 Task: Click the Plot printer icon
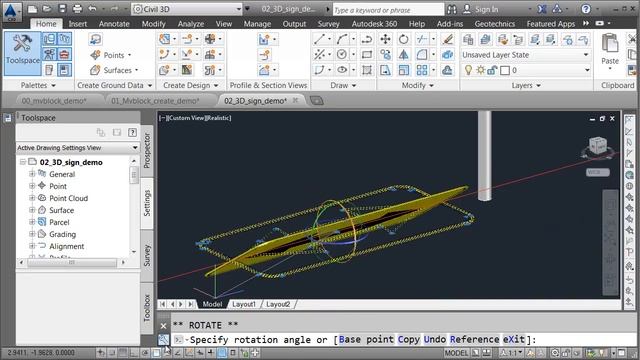point(77,9)
